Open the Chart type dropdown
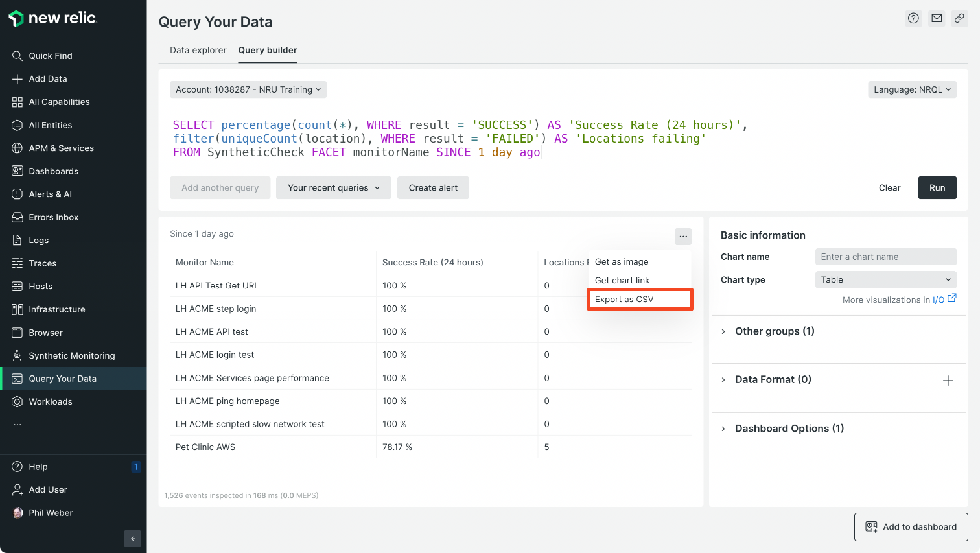 point(886,280)
